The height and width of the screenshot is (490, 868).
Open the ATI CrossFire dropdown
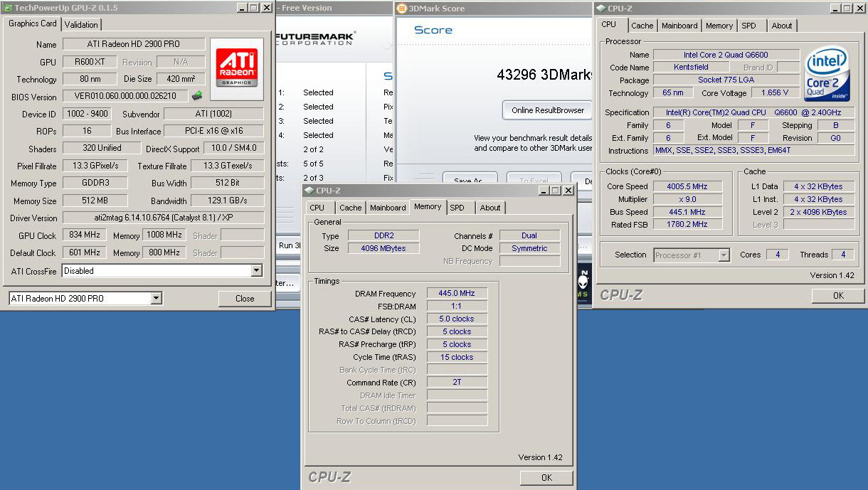point(257,271)
